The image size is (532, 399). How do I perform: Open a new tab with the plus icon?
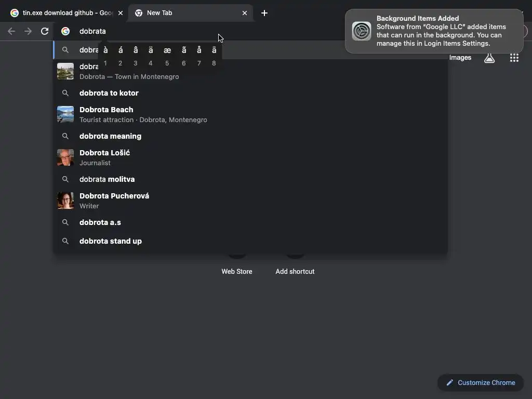264,13
